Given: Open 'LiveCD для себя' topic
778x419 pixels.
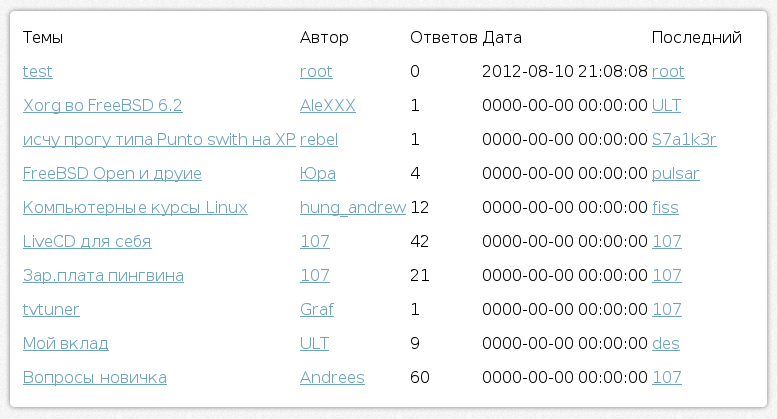Looking at the screenshot, I should [x=87, y=242].
